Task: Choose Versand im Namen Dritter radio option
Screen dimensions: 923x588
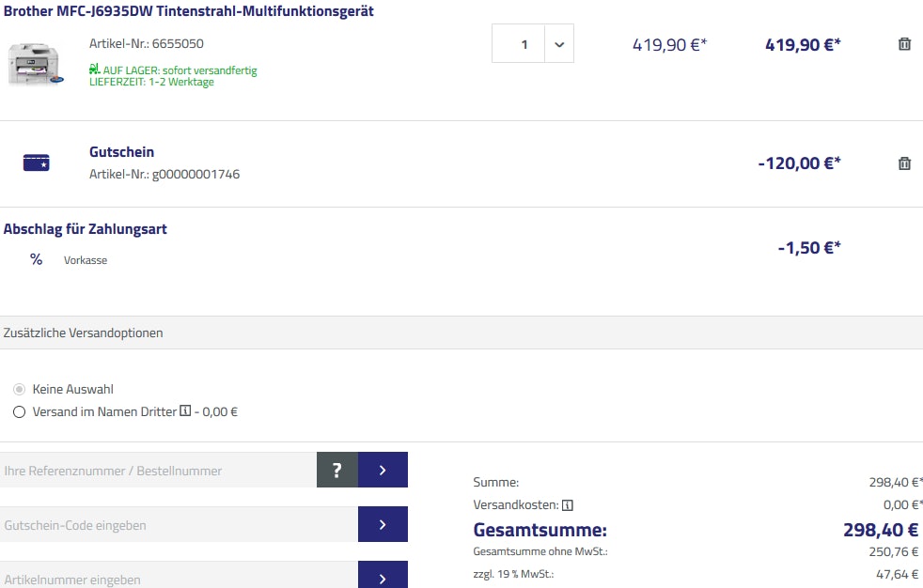Action: point(19,411)
